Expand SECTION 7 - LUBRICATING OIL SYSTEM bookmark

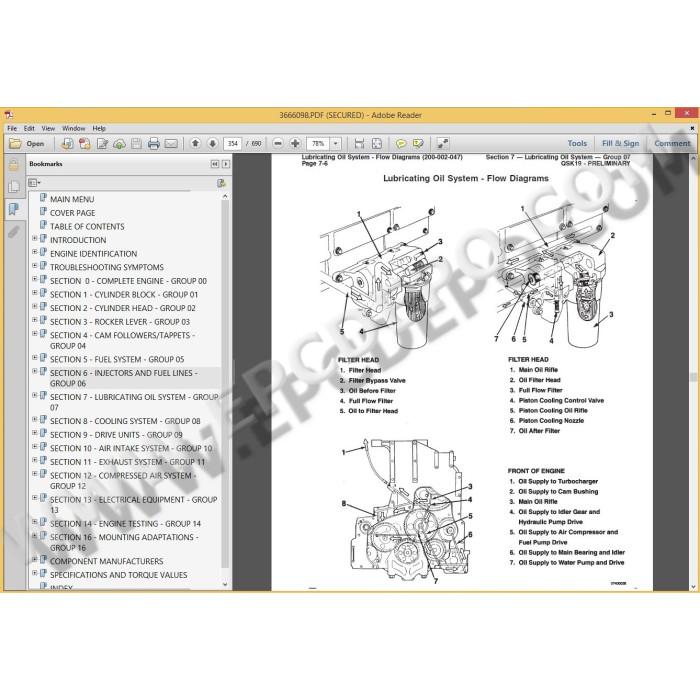[x=35, y=396]
